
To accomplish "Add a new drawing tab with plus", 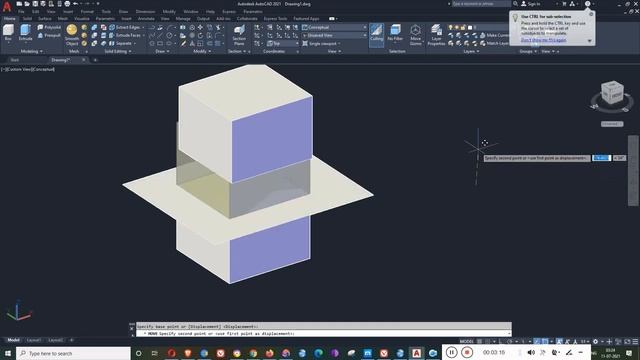I will point(95,60).
